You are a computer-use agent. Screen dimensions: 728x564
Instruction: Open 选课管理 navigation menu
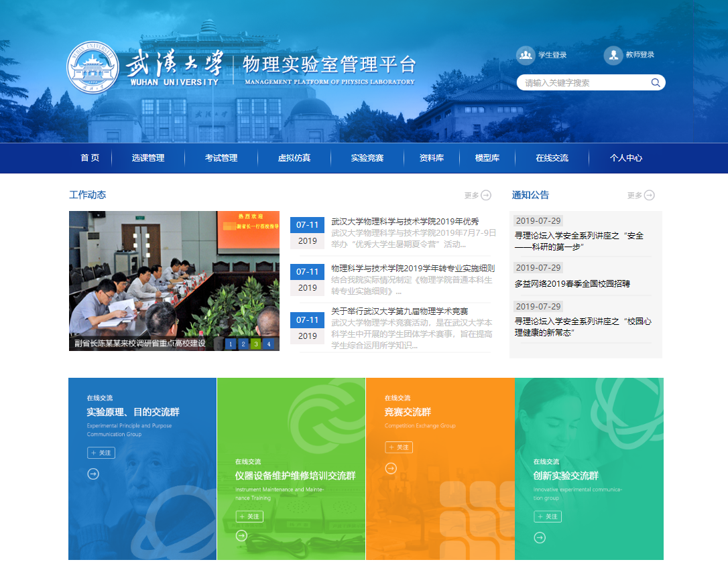pos(148,158)
